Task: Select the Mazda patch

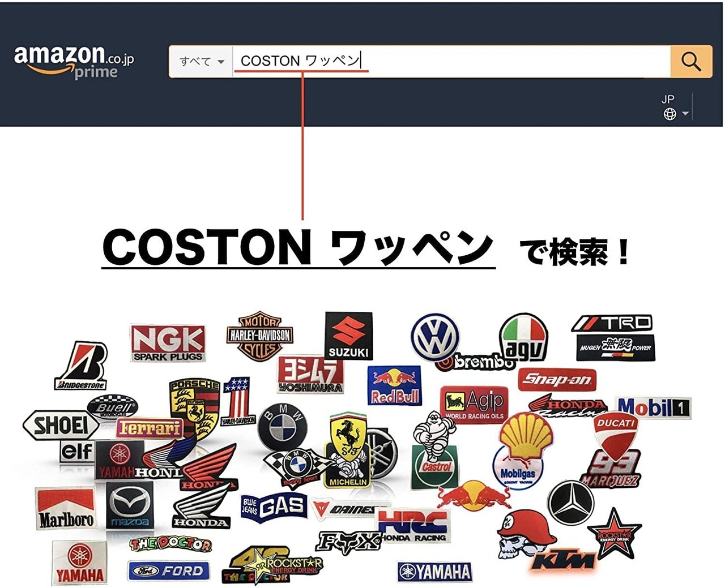Action: click(x=130, y=506)
